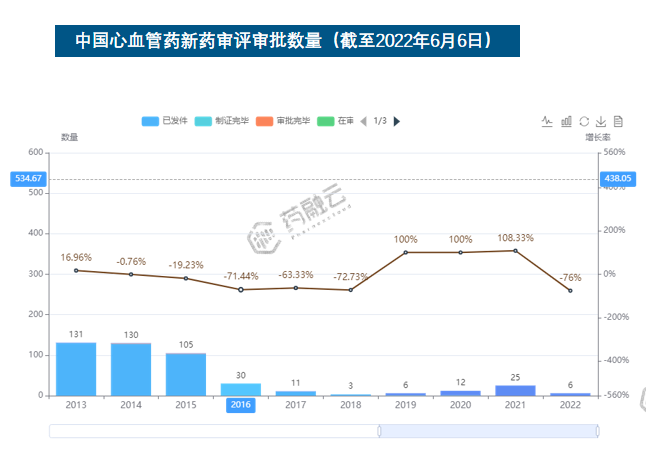Click the 438.05 right axis pointer label

(618, 179)
